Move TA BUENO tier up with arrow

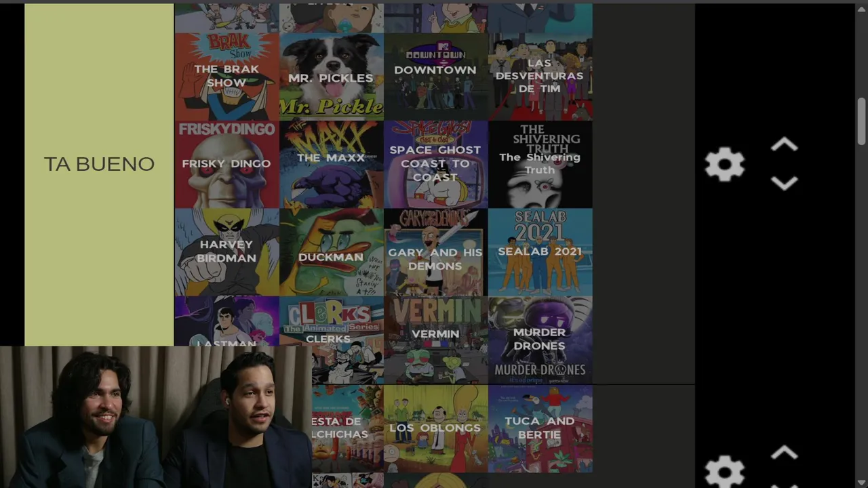click(784, 145)
